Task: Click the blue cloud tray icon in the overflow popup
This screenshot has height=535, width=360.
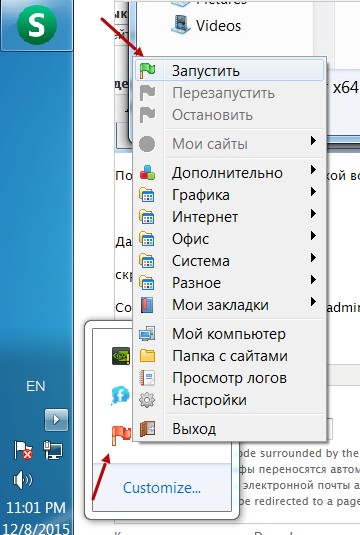Action: pyautogui.click(x=120, y=395)
